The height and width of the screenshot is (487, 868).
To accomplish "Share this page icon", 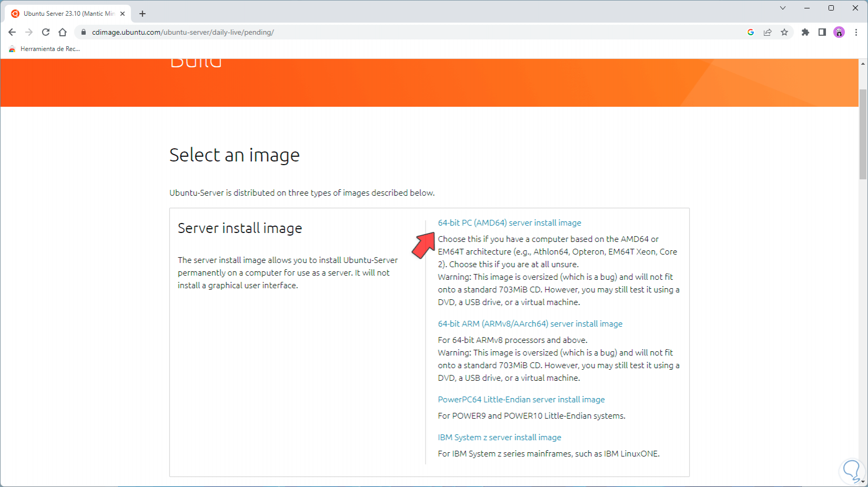I will [768, 32].
